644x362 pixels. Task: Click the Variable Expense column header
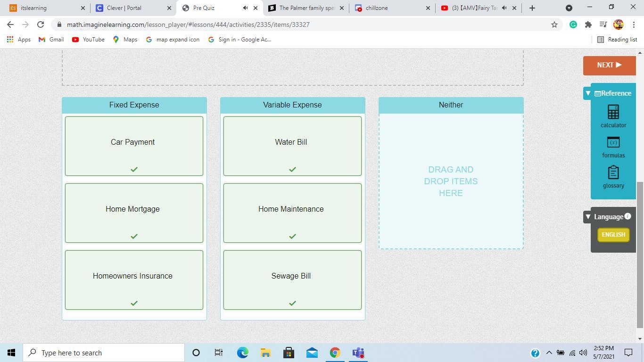292,105
